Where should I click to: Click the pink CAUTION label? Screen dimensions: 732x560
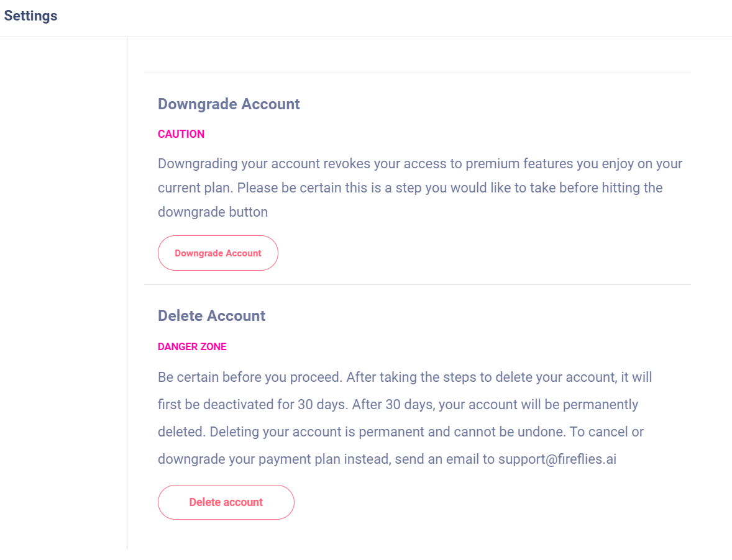click(181, 134)
